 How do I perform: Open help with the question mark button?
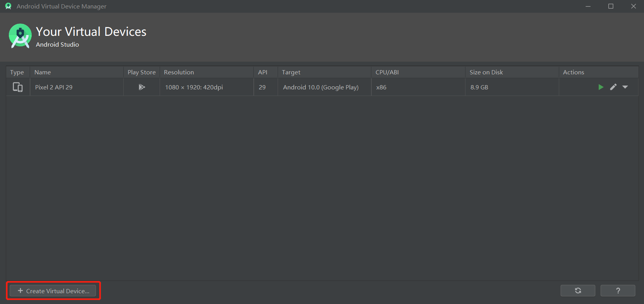pos(618,291)
